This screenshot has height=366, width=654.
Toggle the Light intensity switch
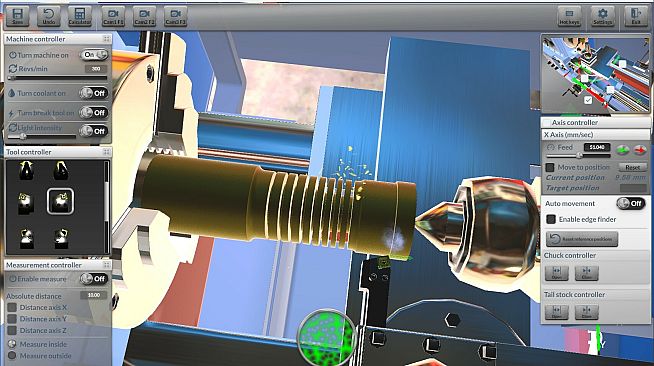tap(94, 131)
